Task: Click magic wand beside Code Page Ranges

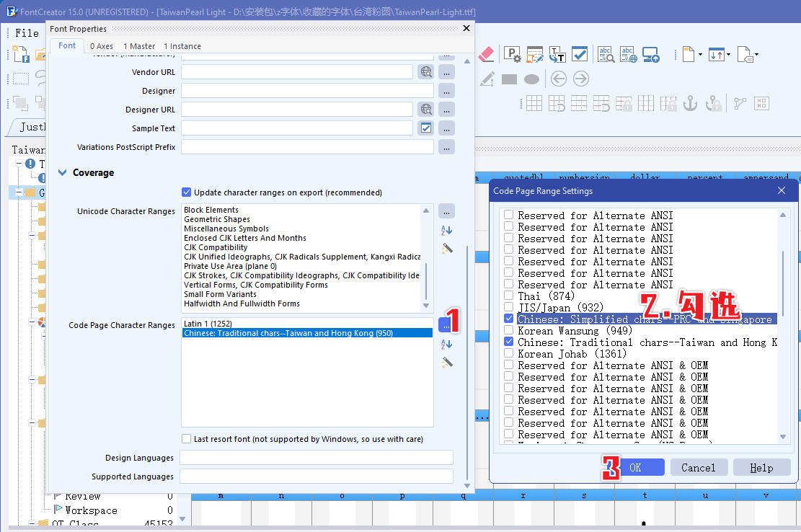Action: click(447, 363)
